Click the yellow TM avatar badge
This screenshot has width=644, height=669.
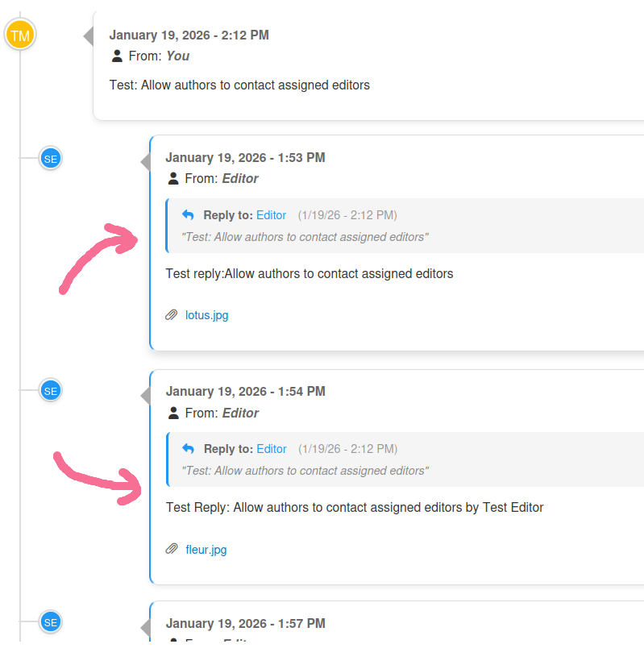[x=20, y=35]
